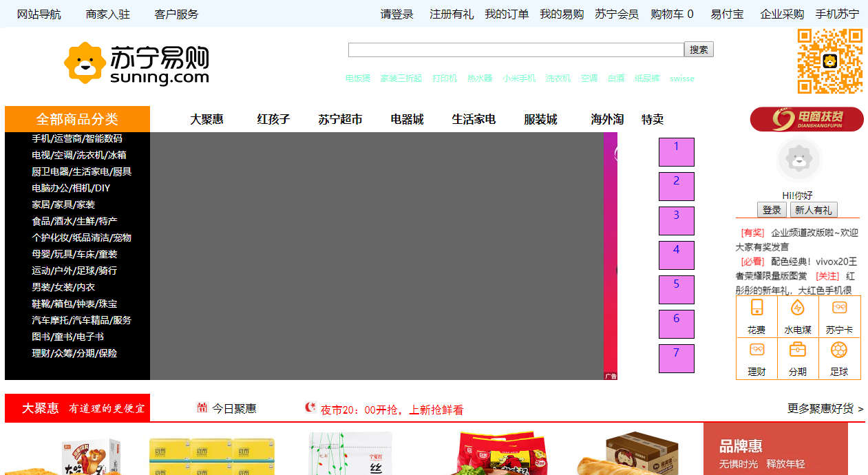The image size is (868, 475).
Task: Open 电视/空调/洗衣机/冰箱 category
Action: point(79,155)
